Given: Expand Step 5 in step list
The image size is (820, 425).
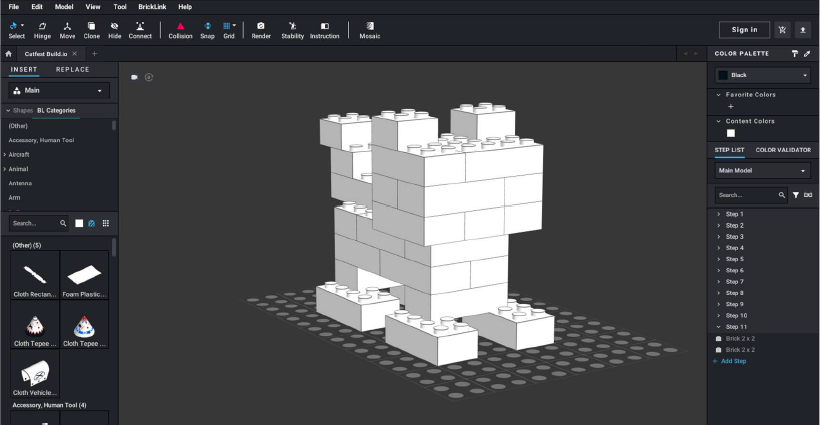Looking at the screenshot, I should coord(735,259).
